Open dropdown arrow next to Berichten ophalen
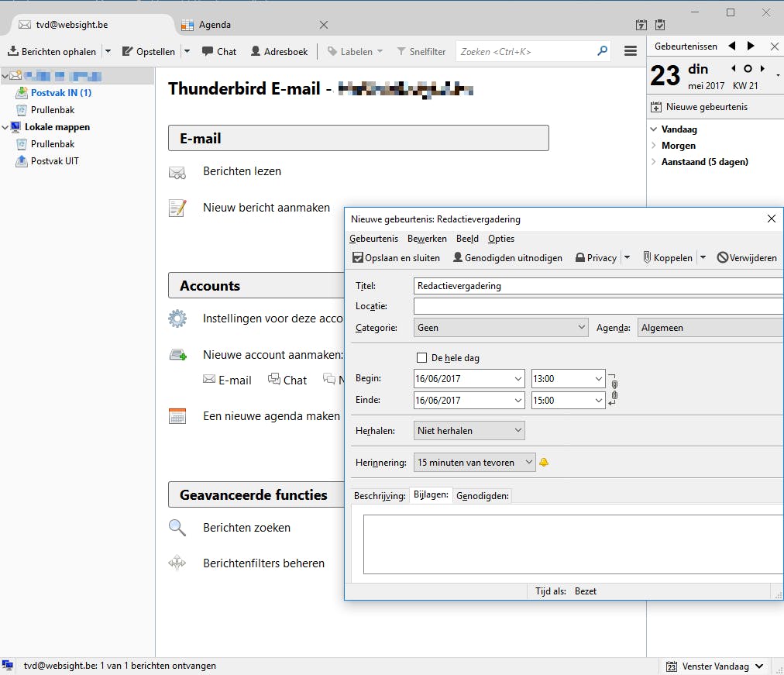 [x=108, y=51]
